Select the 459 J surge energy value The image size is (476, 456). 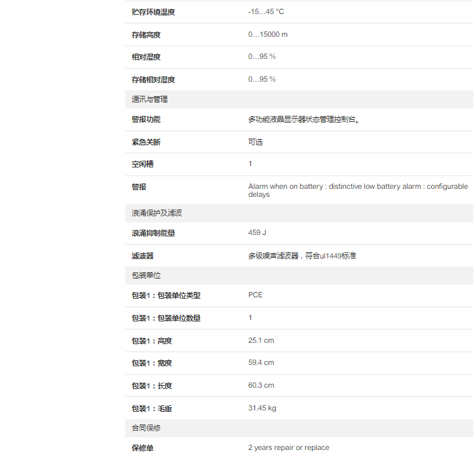tap(257, 233)
